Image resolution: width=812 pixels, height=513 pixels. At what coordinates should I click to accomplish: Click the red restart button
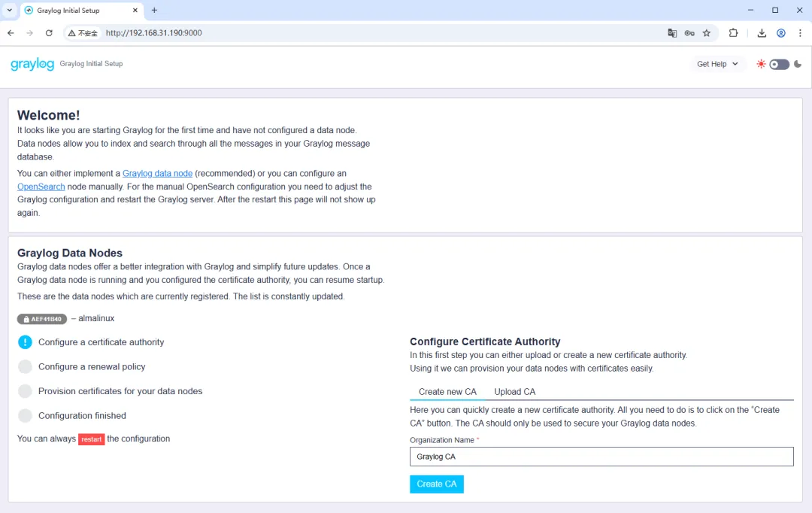pos(91,439)
